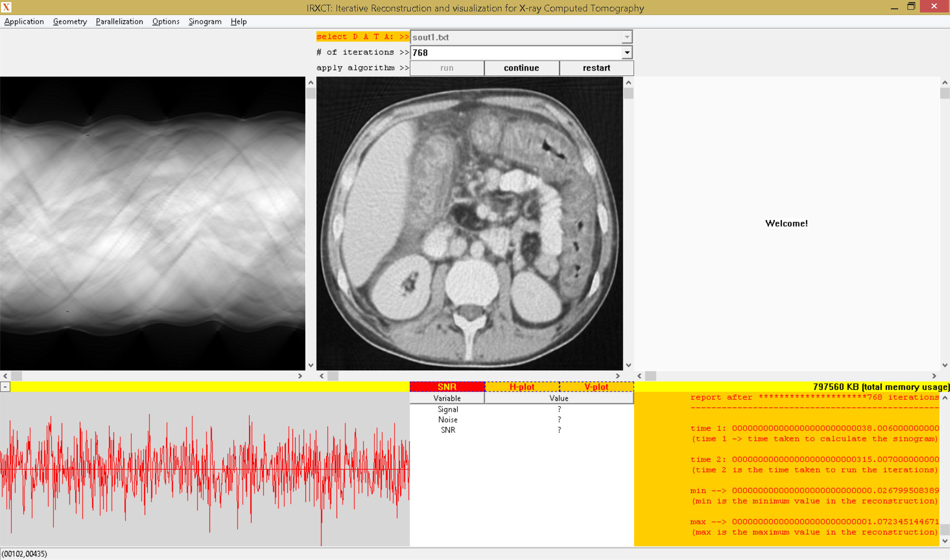The height and width of the screenshot is (560, 950).
Task: Select the Signal row in SNR table
Action: point(522,409)
